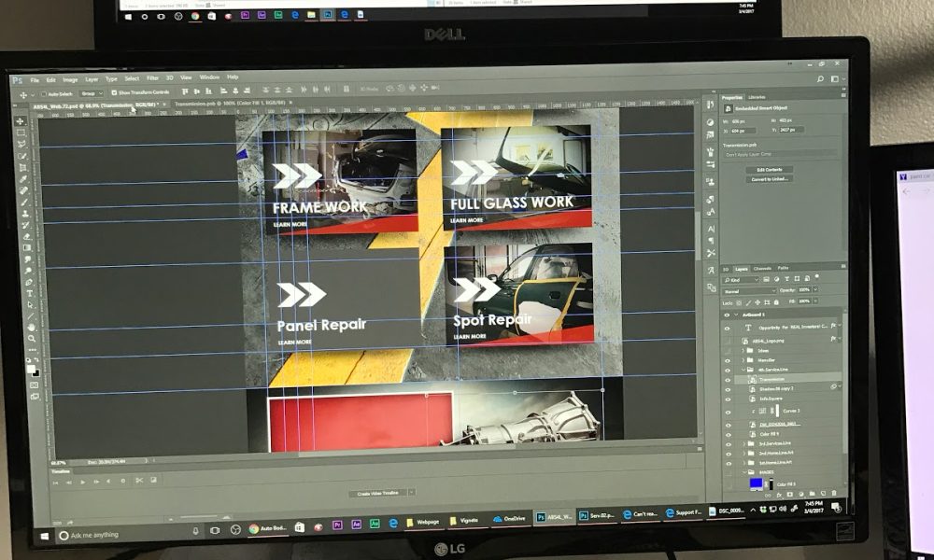Choose the Eyedropper tool

(22, 178)
